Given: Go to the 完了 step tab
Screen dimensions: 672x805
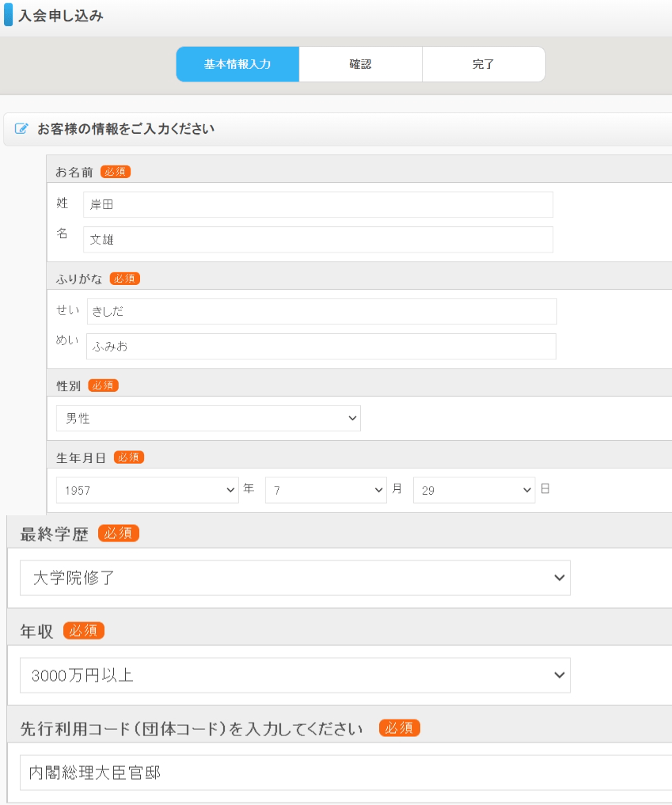Looking at the screenshot, I should (484, 64).
